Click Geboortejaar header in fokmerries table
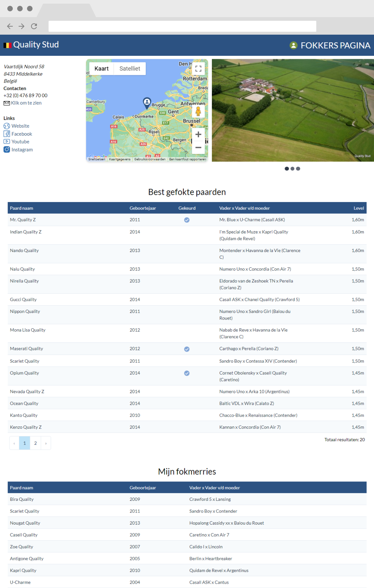The width and height of the screenshot is (374, 588). [143, 488]
